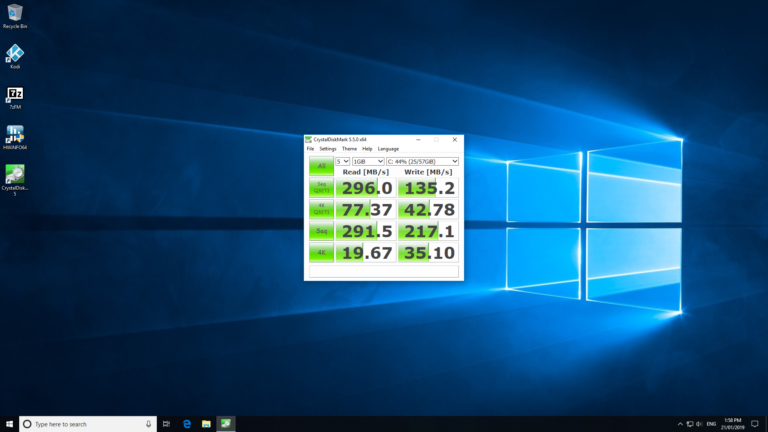Open the taskbar clock and date
Screen dimensions: 768x432
coord(732,424)
